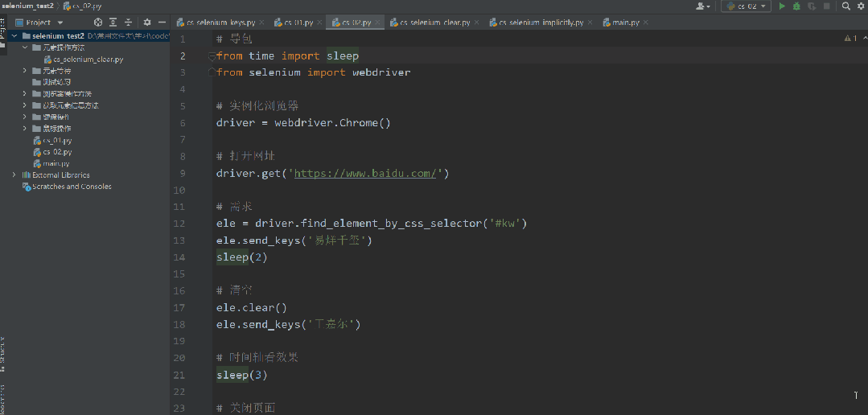
Task: Select the 测试练习 folder in the tree
Action: tap(57, 82)
